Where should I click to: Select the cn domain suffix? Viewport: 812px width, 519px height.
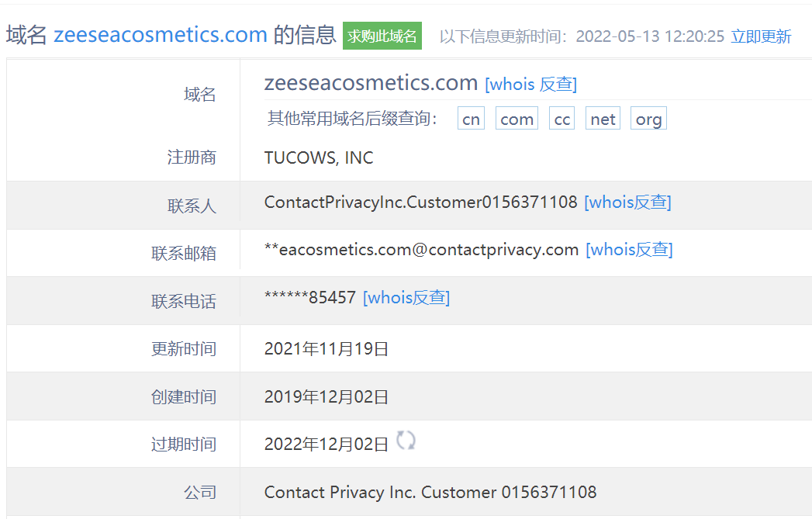tap(471, 119)
